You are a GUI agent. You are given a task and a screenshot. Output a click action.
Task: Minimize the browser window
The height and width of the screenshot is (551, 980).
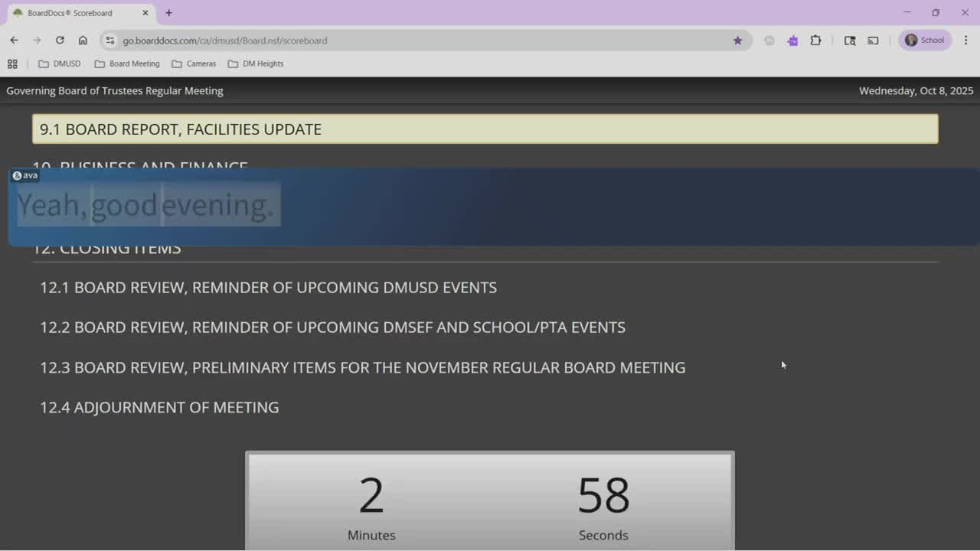[x=907, y=12]
